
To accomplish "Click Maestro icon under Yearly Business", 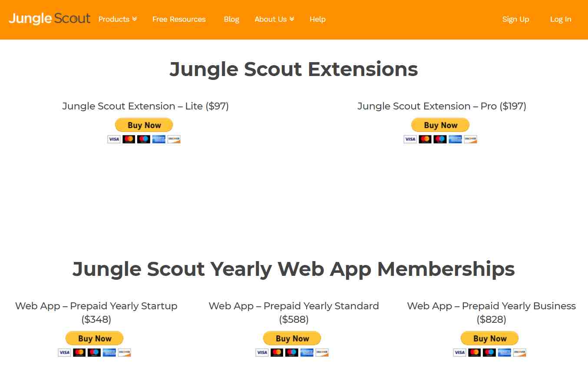I will click(489, 352).
